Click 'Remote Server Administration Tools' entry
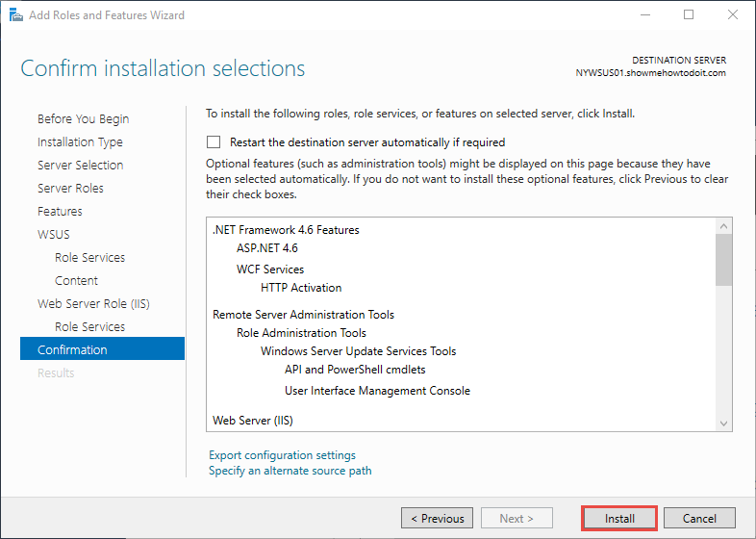 point(303,315)
